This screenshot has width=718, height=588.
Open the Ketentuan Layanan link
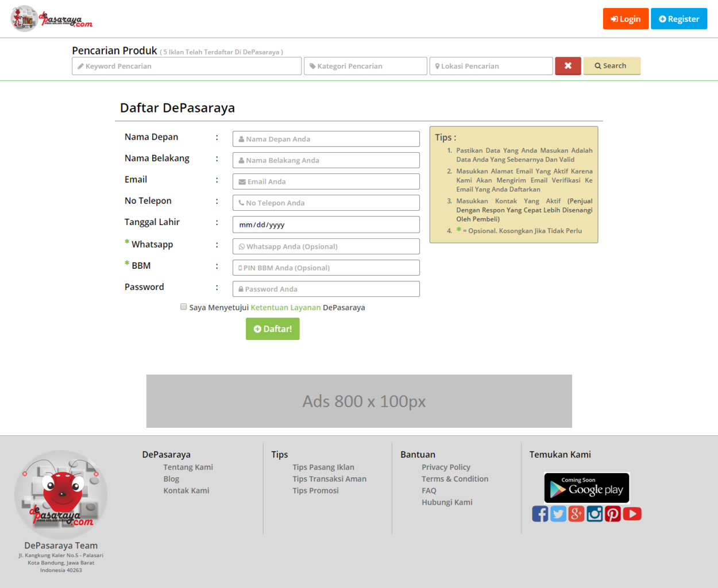(x=285, y=308)
